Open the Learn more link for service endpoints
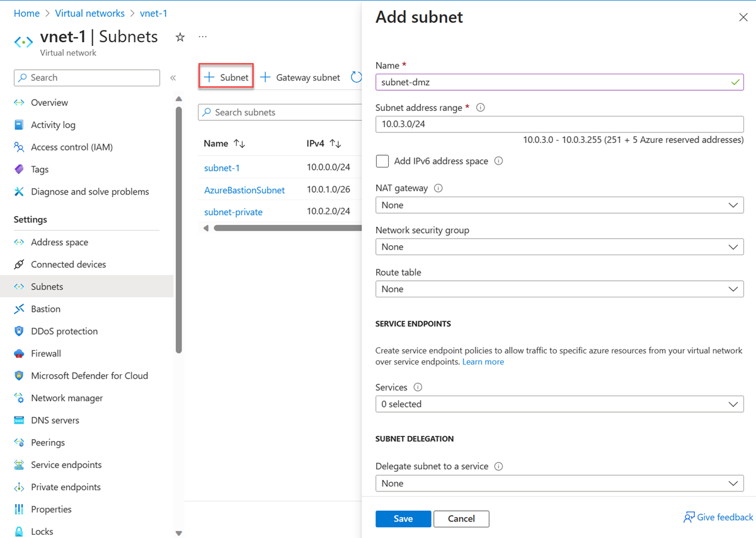Viewport: 756px width, 538px height. [483, 362]
